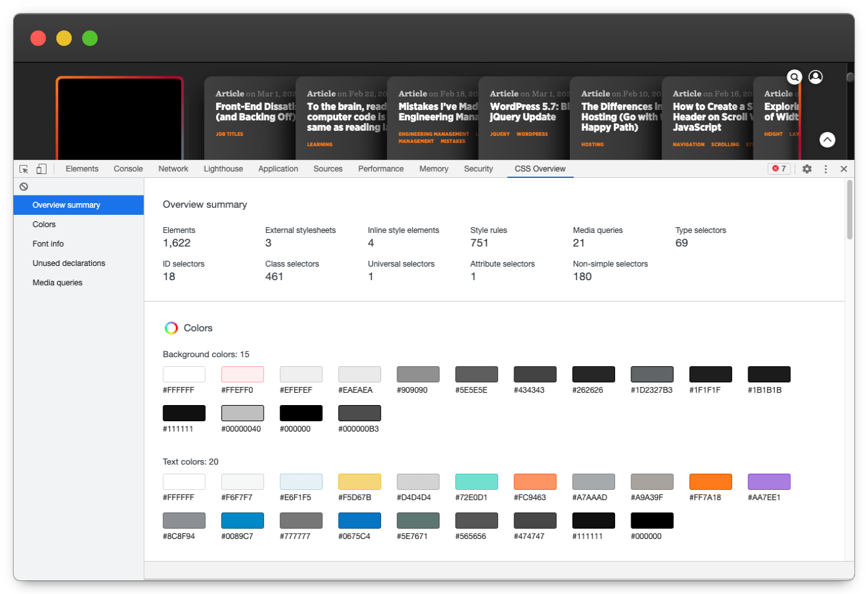
Task: Click the inspect element picker icon
Action: pyautogui.click(x=24, y=169)
